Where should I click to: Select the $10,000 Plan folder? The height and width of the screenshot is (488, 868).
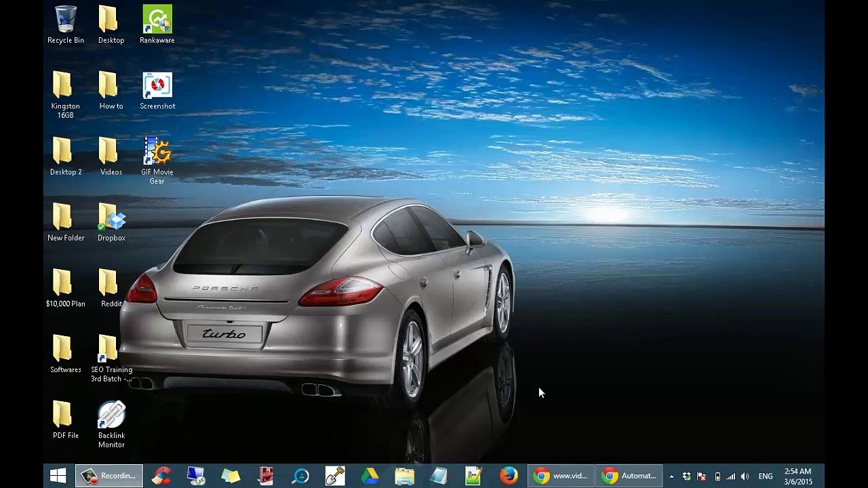pyautogui.click(x=66, y=288)
